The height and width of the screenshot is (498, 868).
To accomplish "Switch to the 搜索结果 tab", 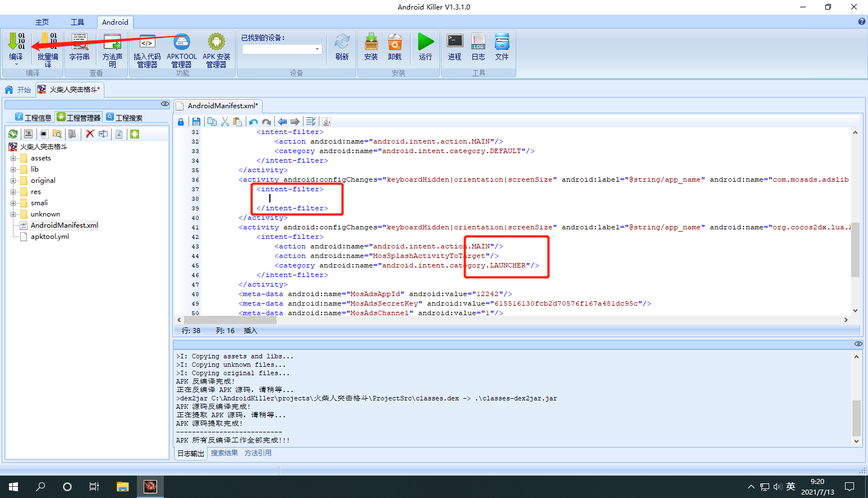I will [224, 453].
